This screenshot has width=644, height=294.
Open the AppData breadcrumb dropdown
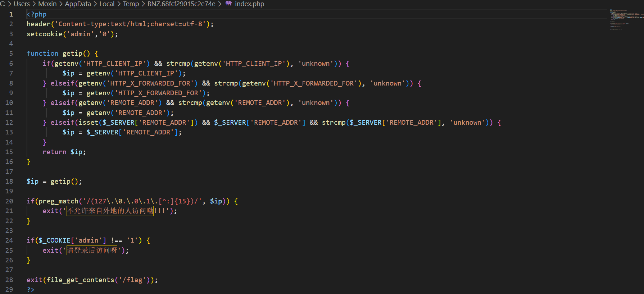point(78,4)
